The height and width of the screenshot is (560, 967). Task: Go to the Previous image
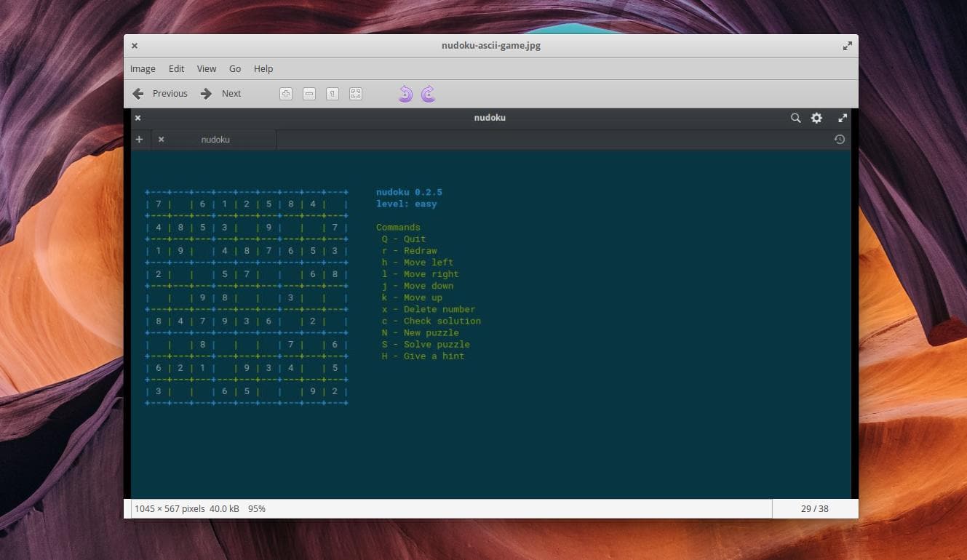161,94
